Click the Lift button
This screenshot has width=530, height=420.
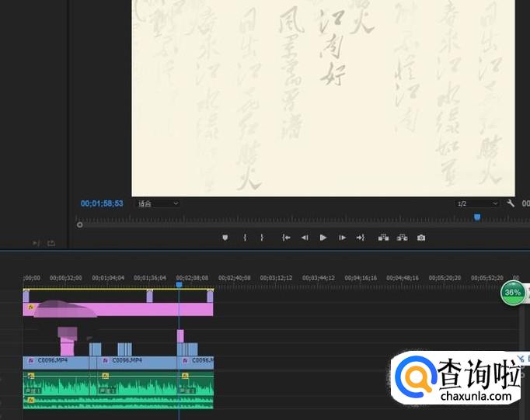(x=383, y=238)
